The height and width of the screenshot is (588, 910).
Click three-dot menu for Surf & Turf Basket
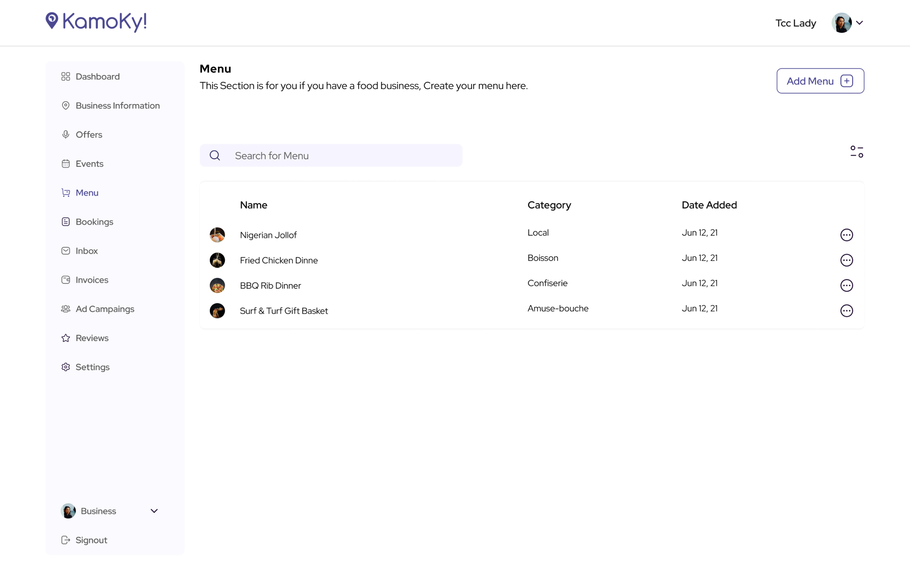[x=846, y=311]
